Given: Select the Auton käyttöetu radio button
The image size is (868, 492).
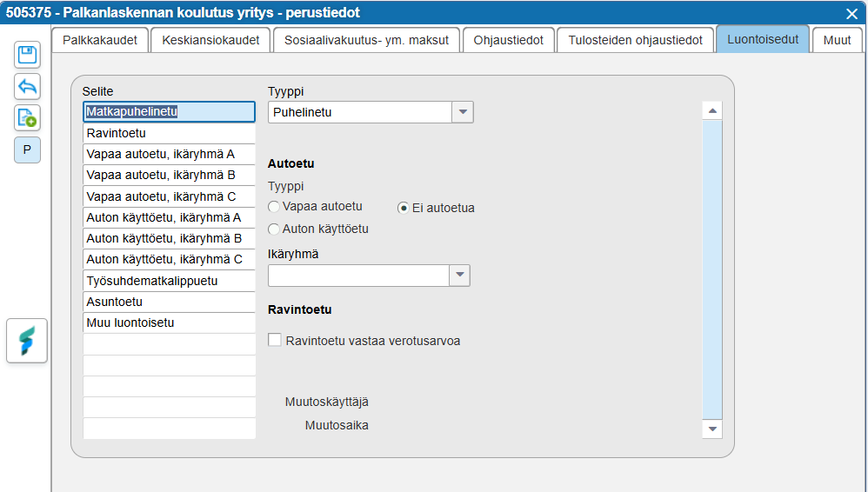Looking at the screenshot, I should tap(275, 229).
